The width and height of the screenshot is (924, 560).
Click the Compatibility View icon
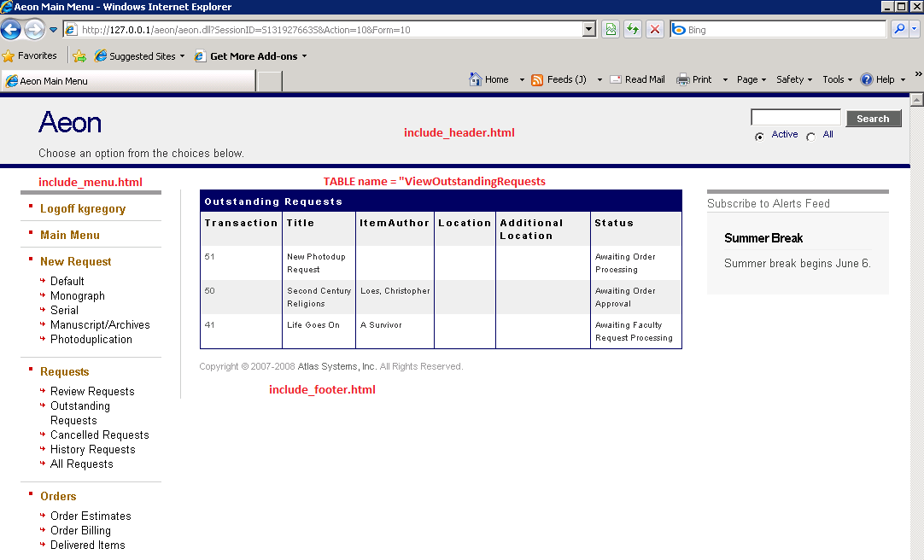(611, 30)
